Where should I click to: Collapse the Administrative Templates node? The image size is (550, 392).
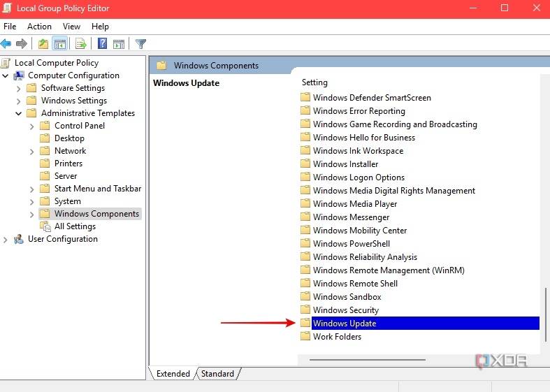[x=19, y=114]
